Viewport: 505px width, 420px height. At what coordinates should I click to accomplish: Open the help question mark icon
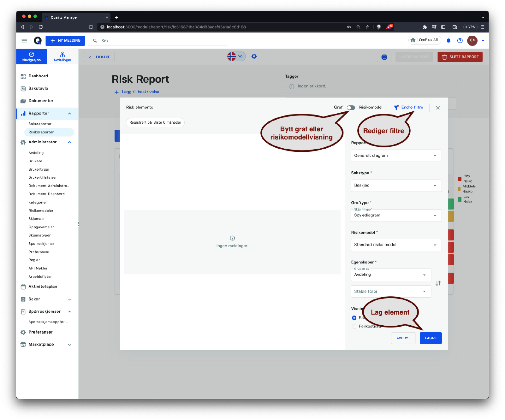tap(460, 40)
